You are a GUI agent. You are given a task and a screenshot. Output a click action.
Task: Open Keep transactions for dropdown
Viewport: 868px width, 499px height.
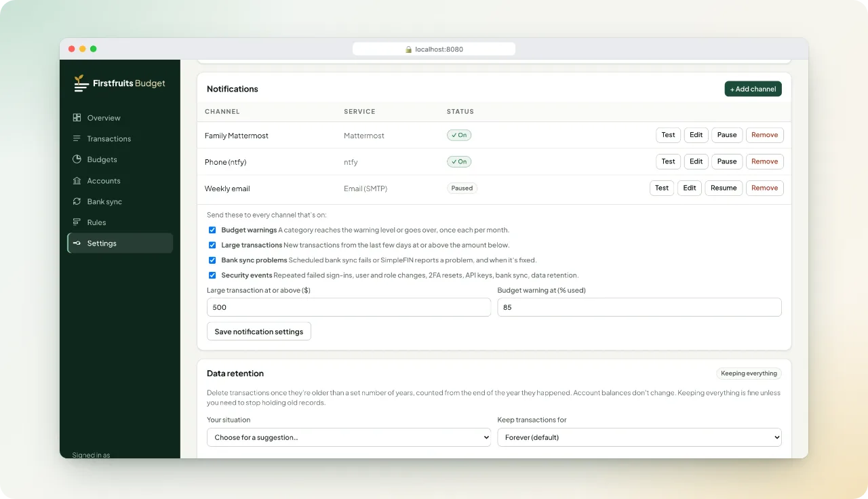pyautogui.click(x=639, y=437)
